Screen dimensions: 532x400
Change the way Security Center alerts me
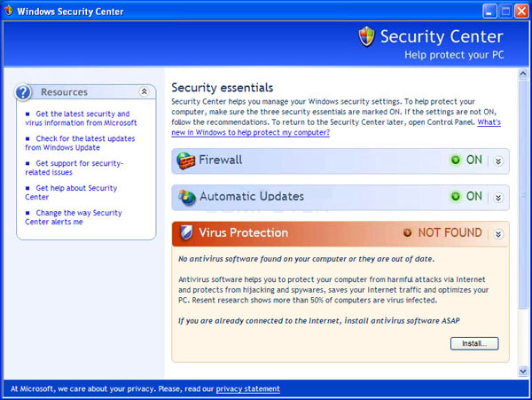[74, 217]
